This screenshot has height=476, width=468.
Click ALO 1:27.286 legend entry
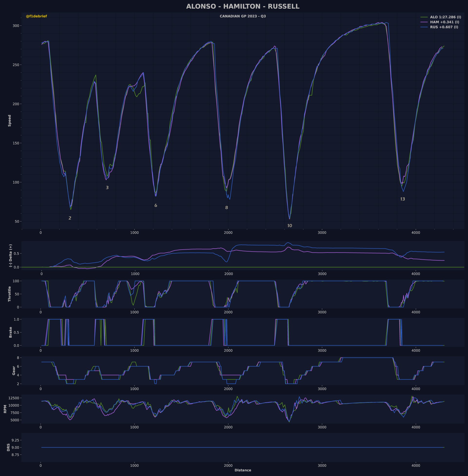tap(445, 17)
